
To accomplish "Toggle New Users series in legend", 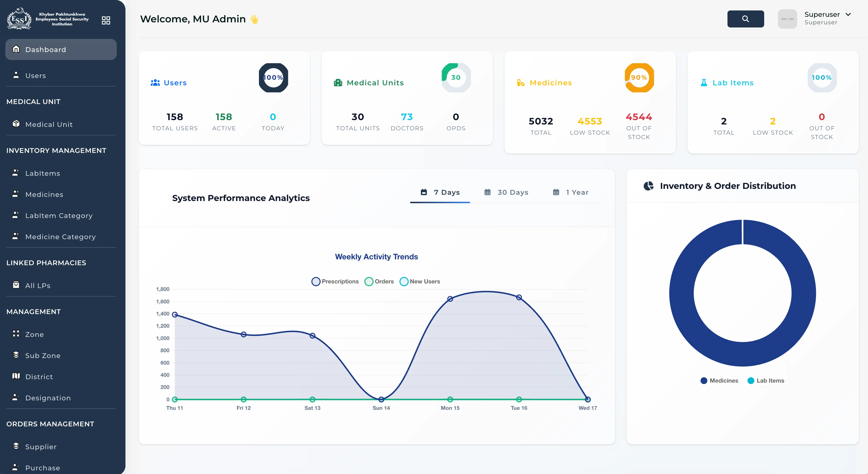I will click(420, 281).
